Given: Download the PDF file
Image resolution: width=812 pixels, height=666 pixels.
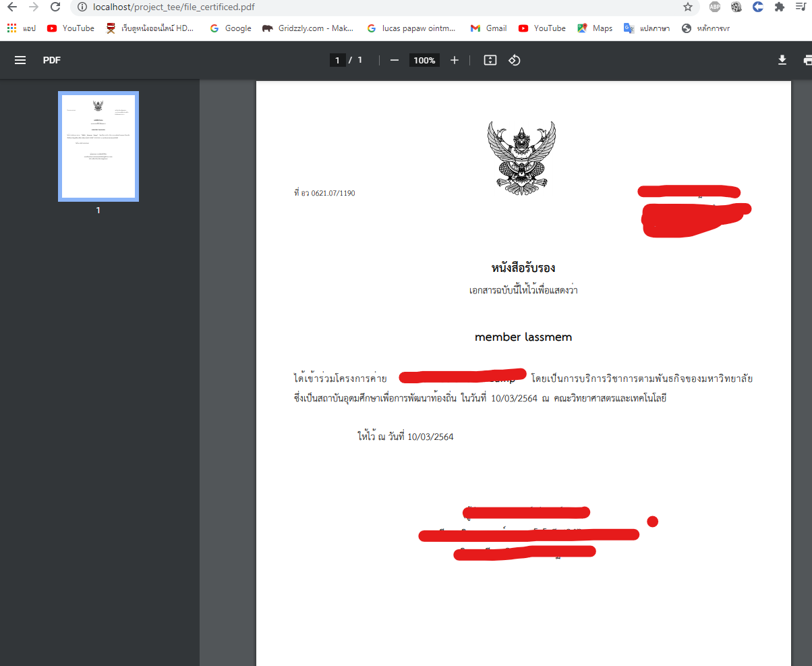Looking at the screenshot, I should click(782, 60).
